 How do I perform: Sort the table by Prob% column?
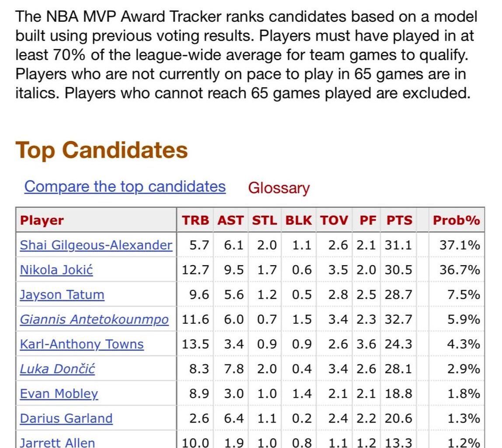pyautogui.click(x=457, y=220)
